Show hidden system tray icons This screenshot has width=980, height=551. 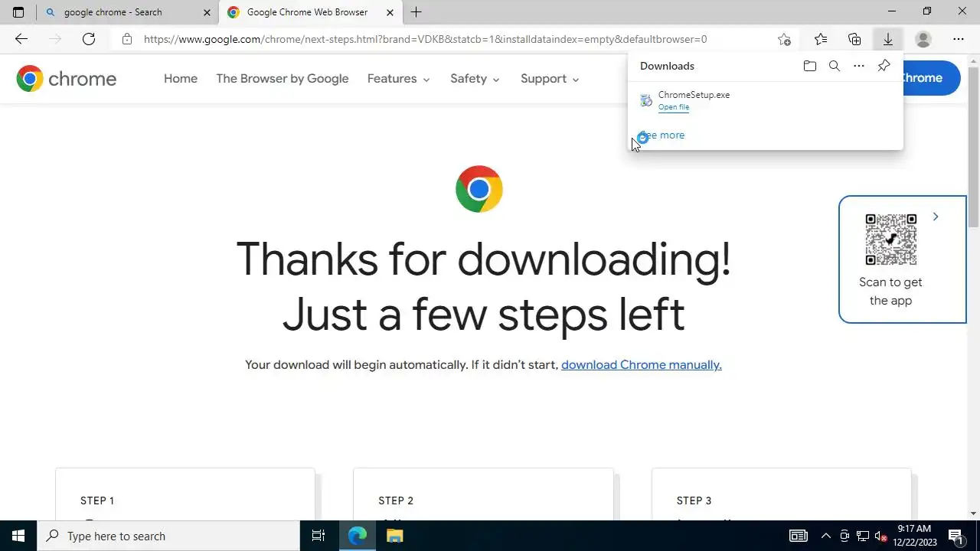click(825, 536)
